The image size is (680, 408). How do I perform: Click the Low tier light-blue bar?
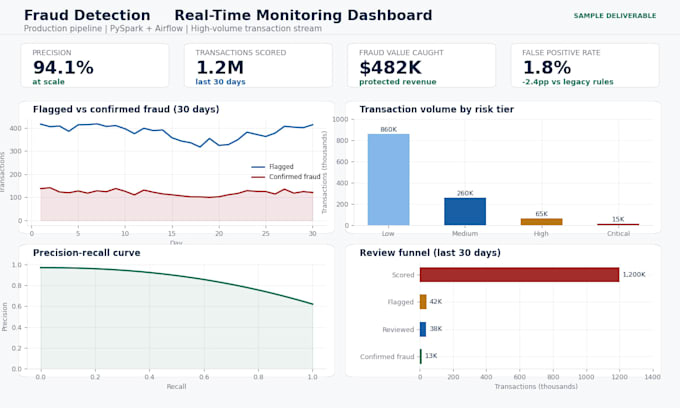pos(389,180)
